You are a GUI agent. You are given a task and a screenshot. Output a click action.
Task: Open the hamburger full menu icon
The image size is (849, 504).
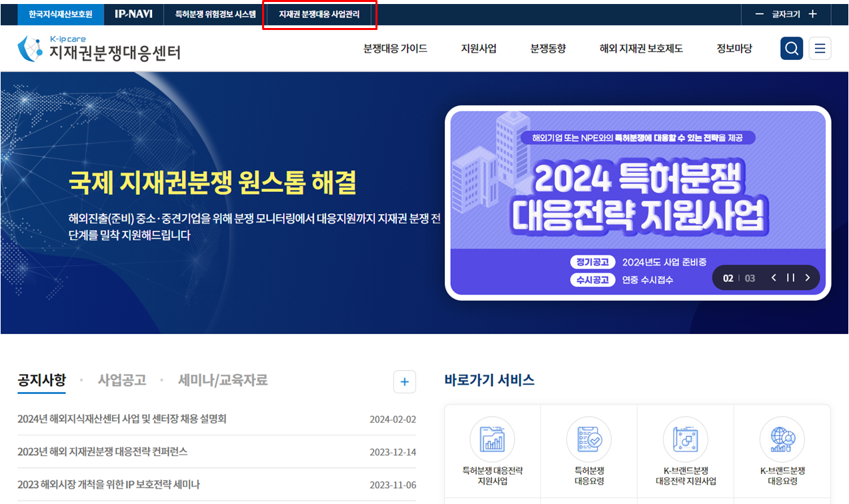click(x=820, y=49)
